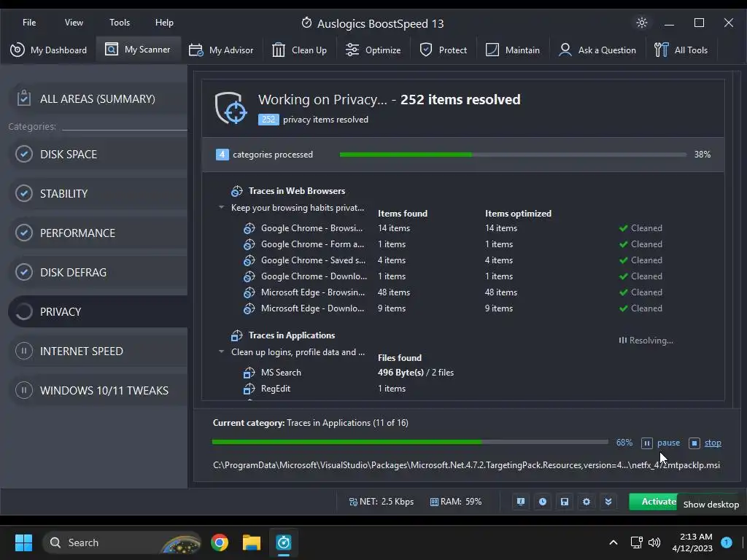Viewport: 747px width, 560px height.
Task: Select the Google Chrome - Form a... row
Action: pyautogui.click(x=452, y=244)
